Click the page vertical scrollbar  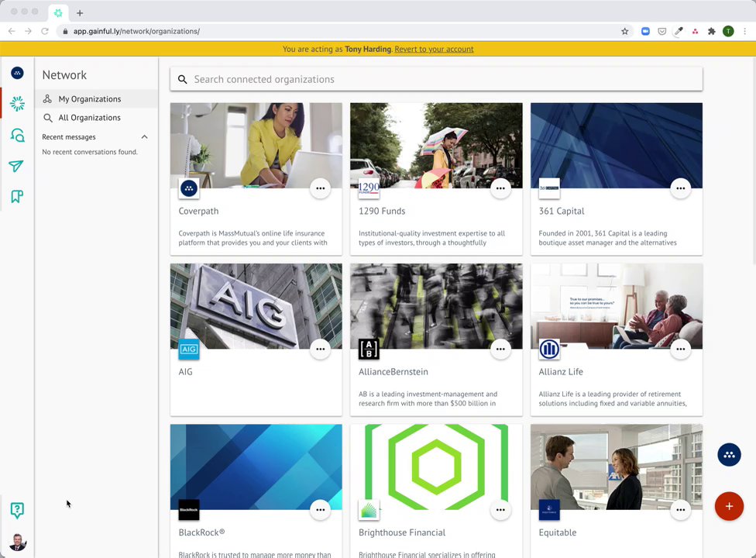coord(753,161)
